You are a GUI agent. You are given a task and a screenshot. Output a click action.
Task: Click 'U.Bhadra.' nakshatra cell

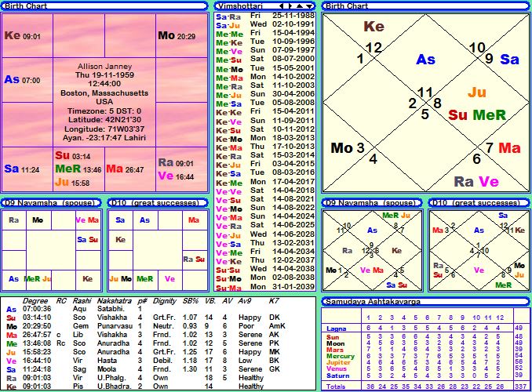113,387
